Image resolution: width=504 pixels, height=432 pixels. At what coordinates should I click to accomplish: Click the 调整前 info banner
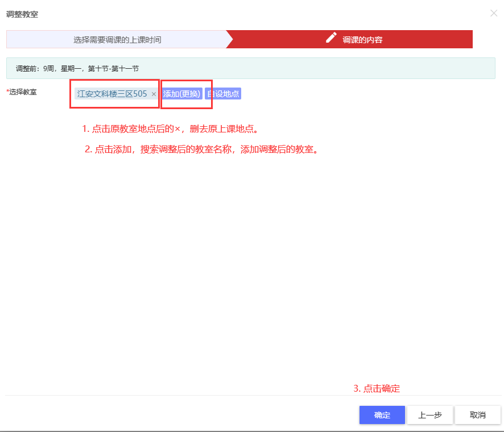click(x=250, y=68)
